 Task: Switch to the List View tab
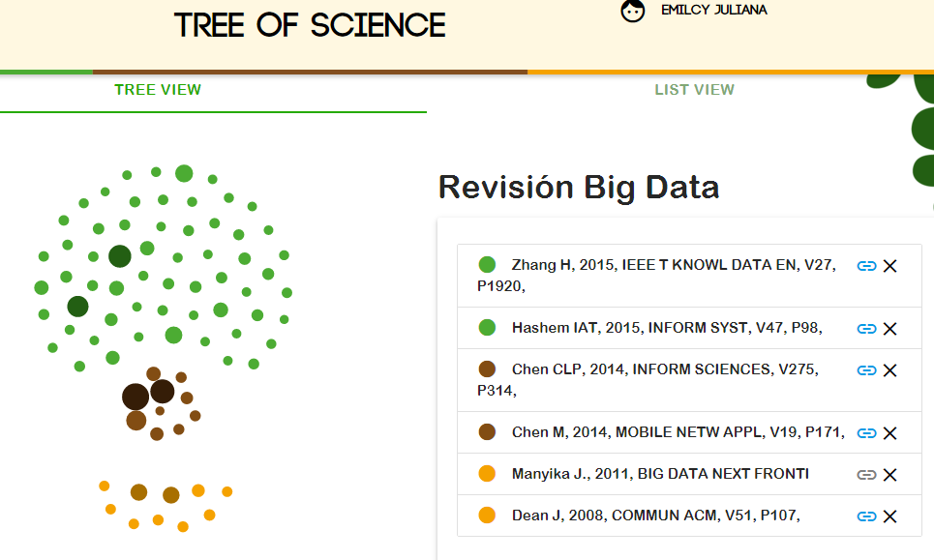pyautogui.click(x=694, y=90)
